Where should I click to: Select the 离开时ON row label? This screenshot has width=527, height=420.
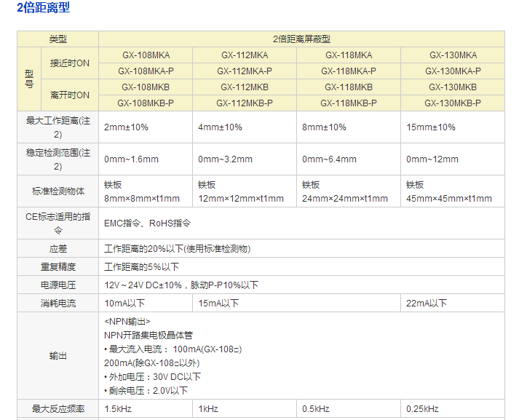point(70,95)
